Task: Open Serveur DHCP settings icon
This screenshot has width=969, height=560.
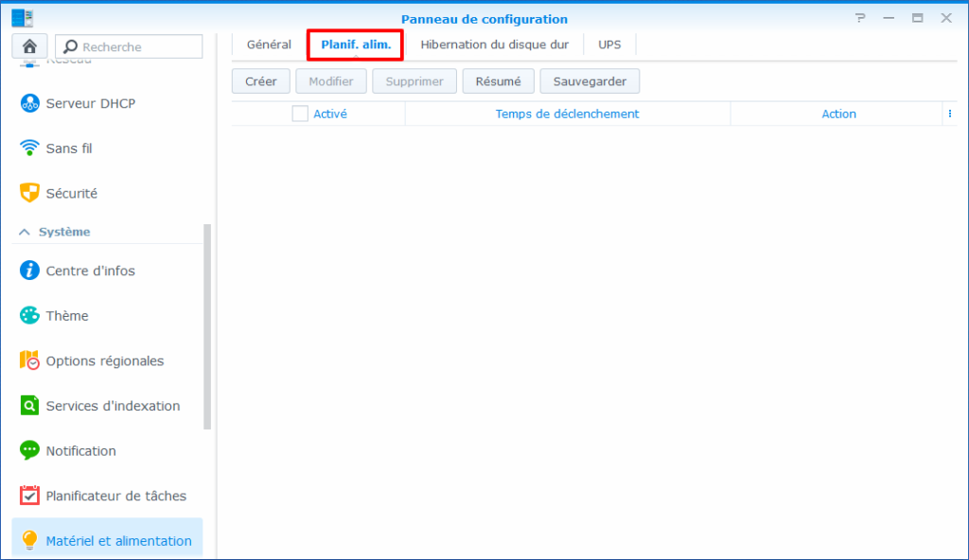Action: coord(30,103)
